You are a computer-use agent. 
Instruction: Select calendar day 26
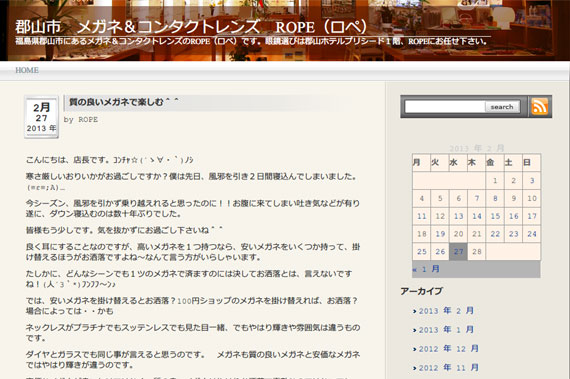(x=440, y=252)
